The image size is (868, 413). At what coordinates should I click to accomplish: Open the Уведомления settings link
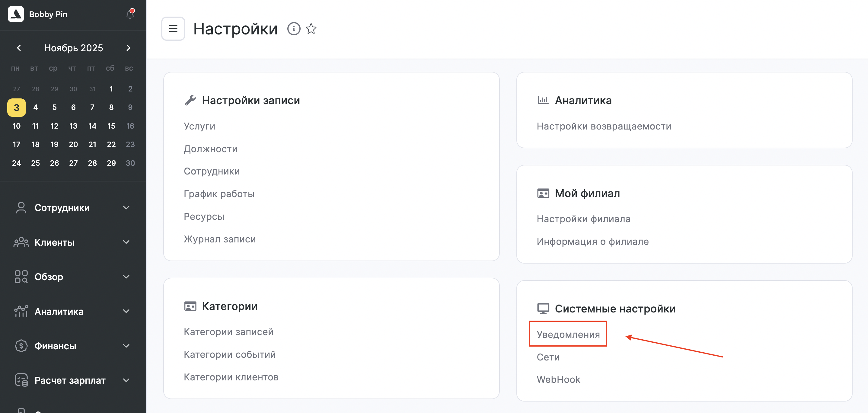point(568,334)
